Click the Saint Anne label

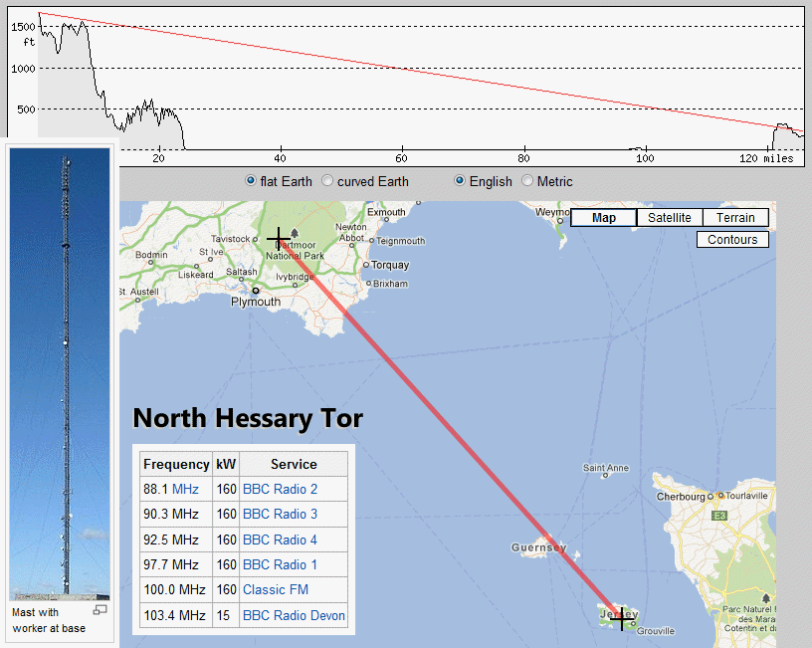[x=606, y=468]
